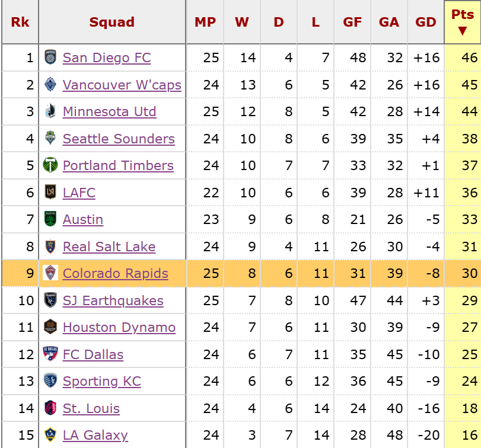Open the Real Salt Lake team page
This screenshot has width=481, height=448.
pos(109,247)
